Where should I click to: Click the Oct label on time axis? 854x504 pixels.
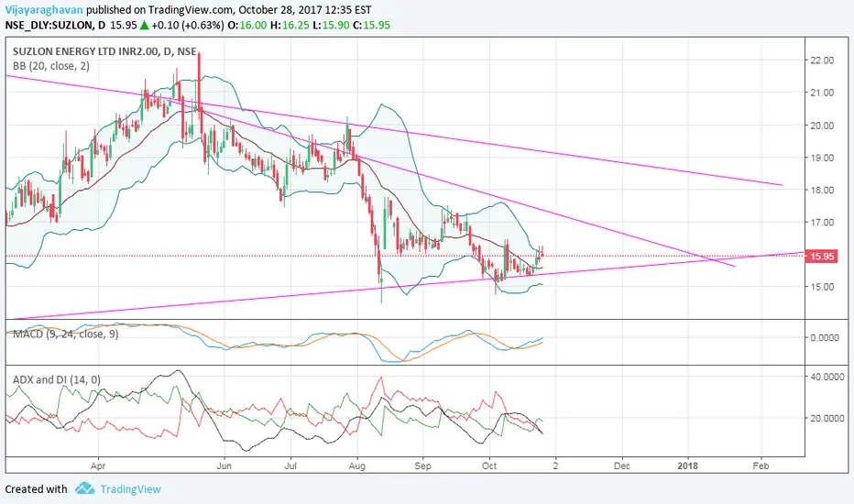pyautogui.click(x=489, y=466)
